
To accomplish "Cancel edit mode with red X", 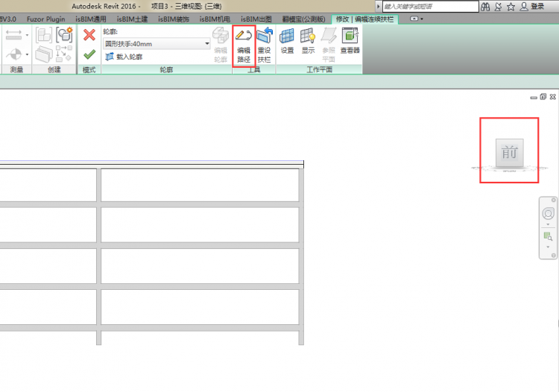I will click(89, 34).
